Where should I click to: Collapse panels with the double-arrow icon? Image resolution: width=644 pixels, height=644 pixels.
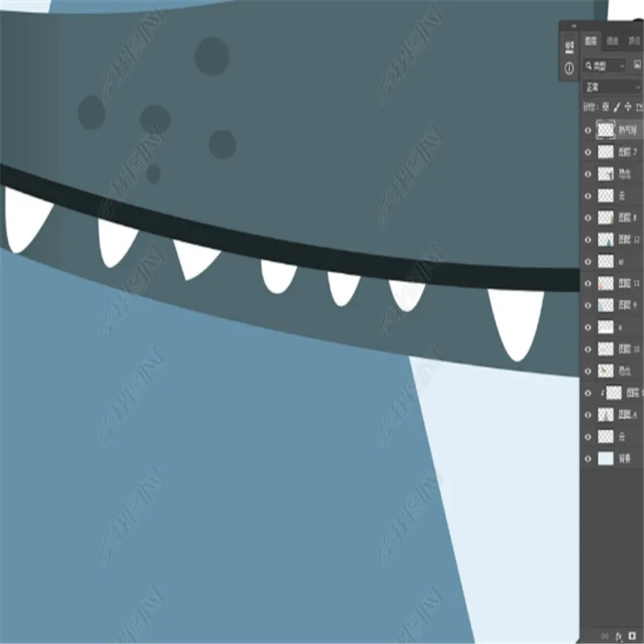(574, 27)
